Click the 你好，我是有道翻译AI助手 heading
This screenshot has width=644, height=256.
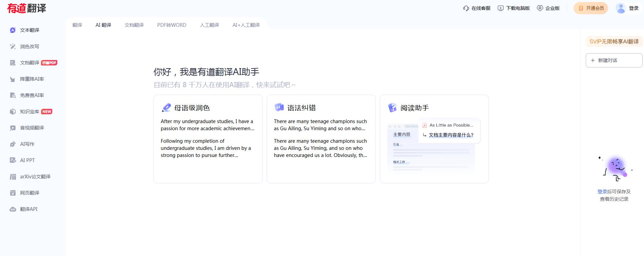click(206, 72)
